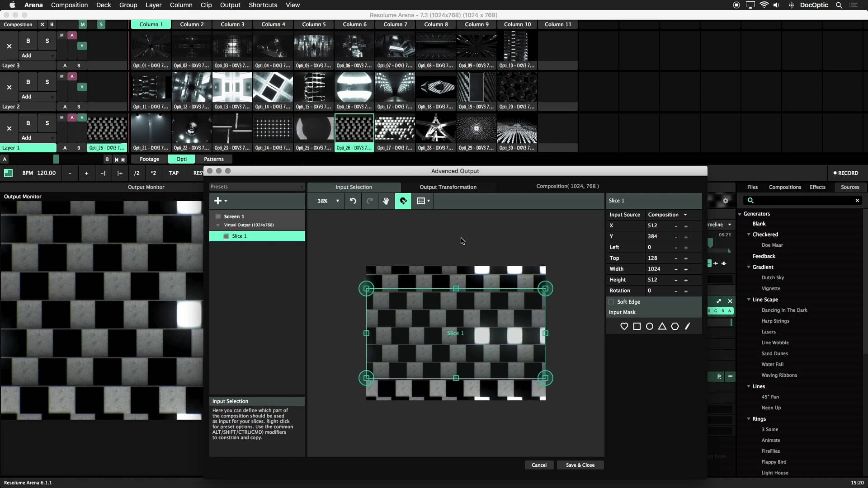Screen dimensions: 868x488
Task: Choose the triangle input mask shape
Action: click(662, 326)
